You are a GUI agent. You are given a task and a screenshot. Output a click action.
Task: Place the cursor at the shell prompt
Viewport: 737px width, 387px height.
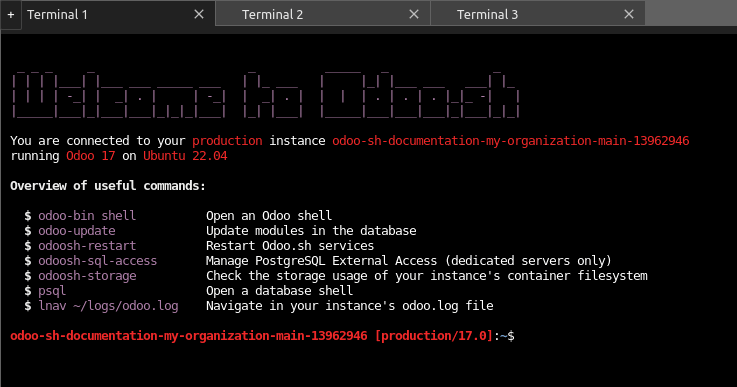tap(519, 336)
